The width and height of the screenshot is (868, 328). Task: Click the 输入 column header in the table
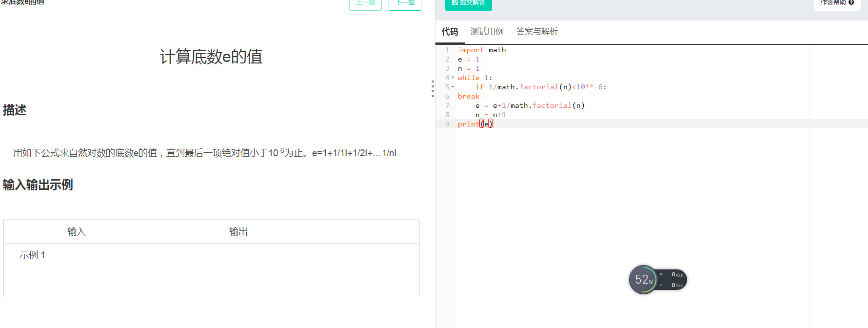tap(77, 232)
